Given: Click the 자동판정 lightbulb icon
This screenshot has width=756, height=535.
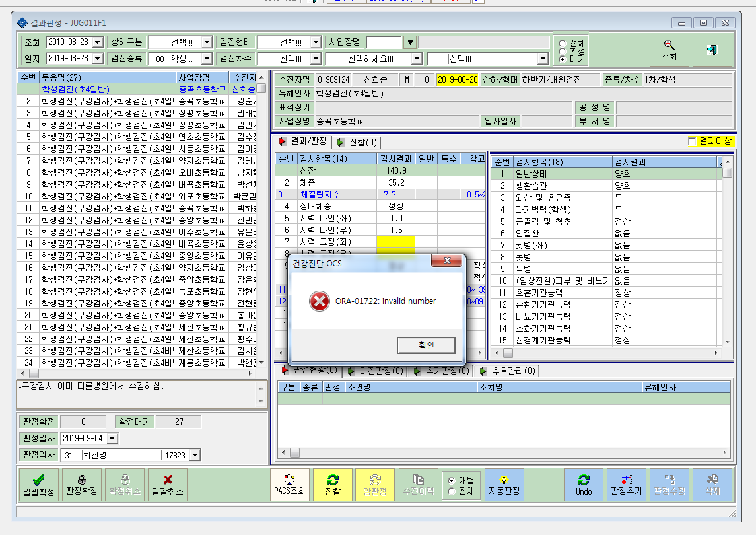Looking at the screenshot, I should 504,480.
